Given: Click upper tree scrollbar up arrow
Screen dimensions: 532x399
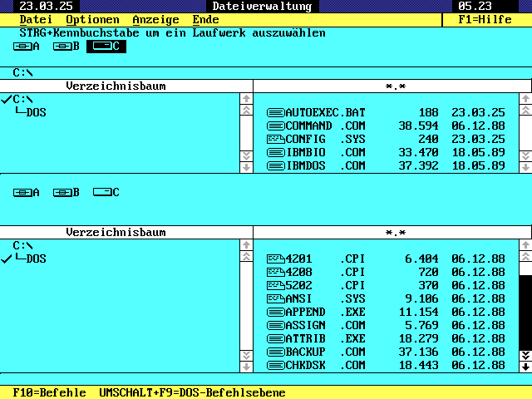Looking at the screenshot, I should pos(246,99).
